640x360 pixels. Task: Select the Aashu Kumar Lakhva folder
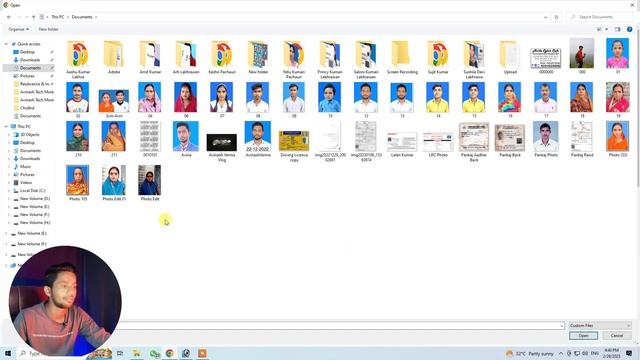pyautogui.click(x=78, y=59)
